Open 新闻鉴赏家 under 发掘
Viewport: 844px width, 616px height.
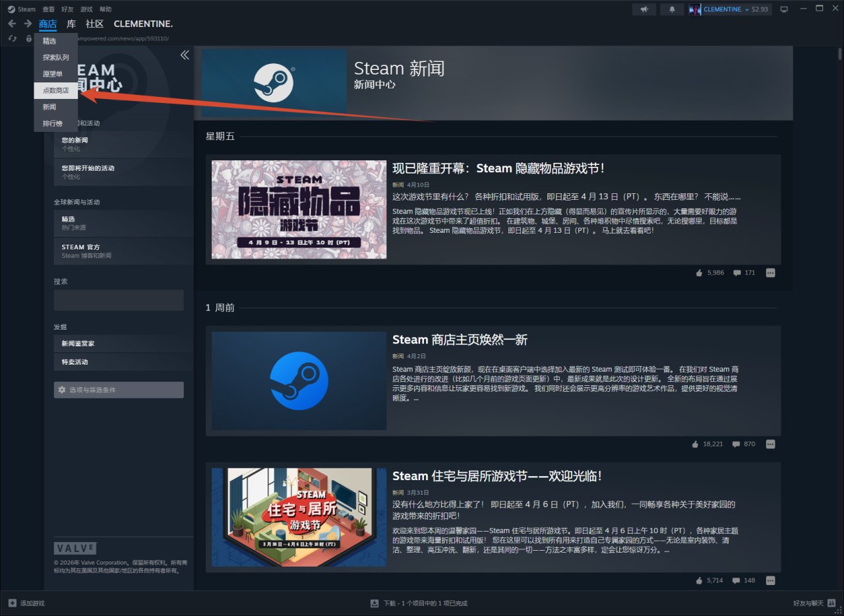[x=123, y=344]
